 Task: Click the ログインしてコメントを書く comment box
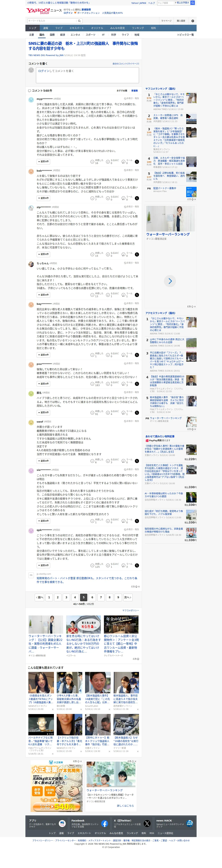[x=87, y=75]
